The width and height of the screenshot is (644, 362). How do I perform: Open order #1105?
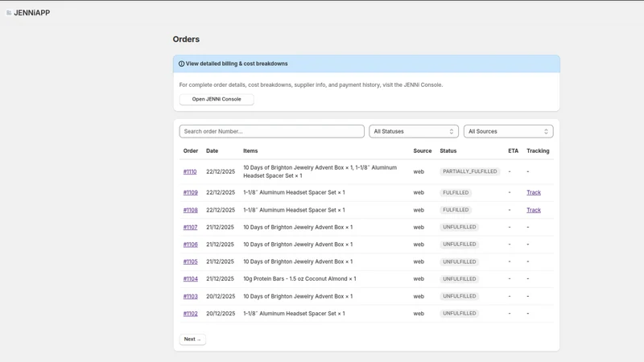pyautogui.click(x=190, y=262)
